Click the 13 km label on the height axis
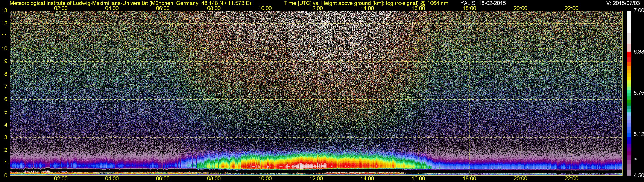 tap(5, 10)
